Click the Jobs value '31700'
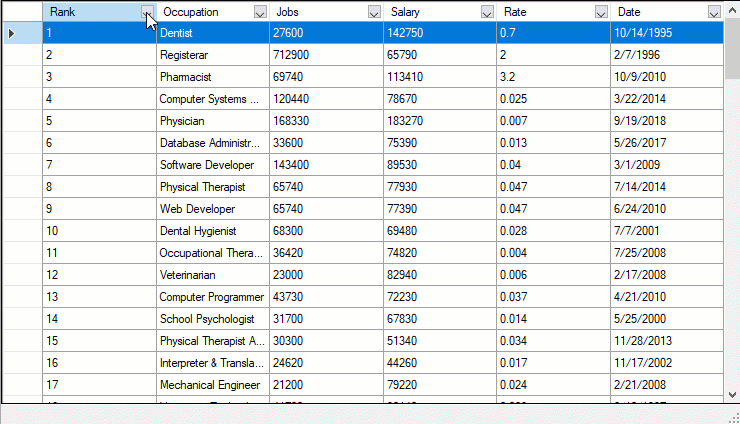 pos(327,319)
